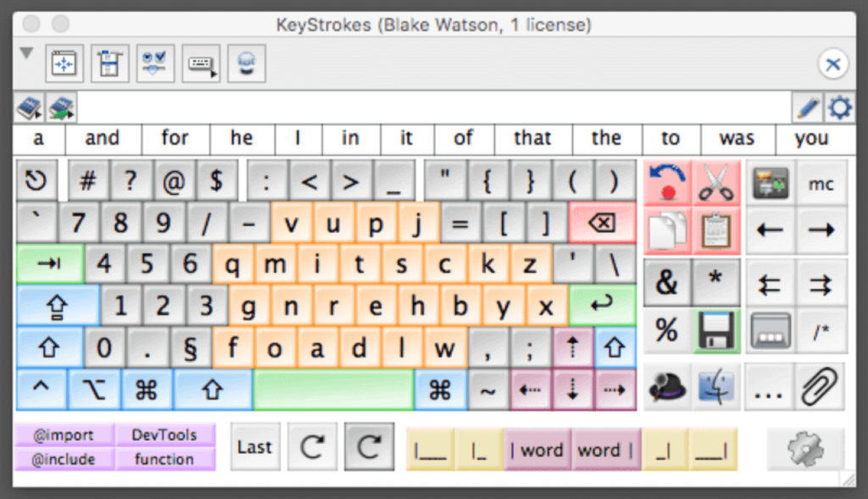This screenshot has width=868, height=499.
Task: Click the return enter key
Action: (603, 305)
